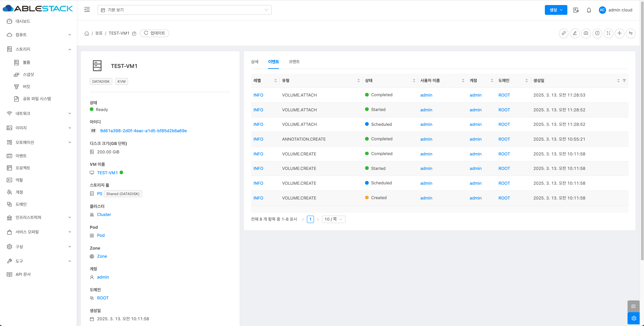Switch to the 코멘트 tab
The height and width of the screenshot is (326, 644).
[x=294, y=62]
